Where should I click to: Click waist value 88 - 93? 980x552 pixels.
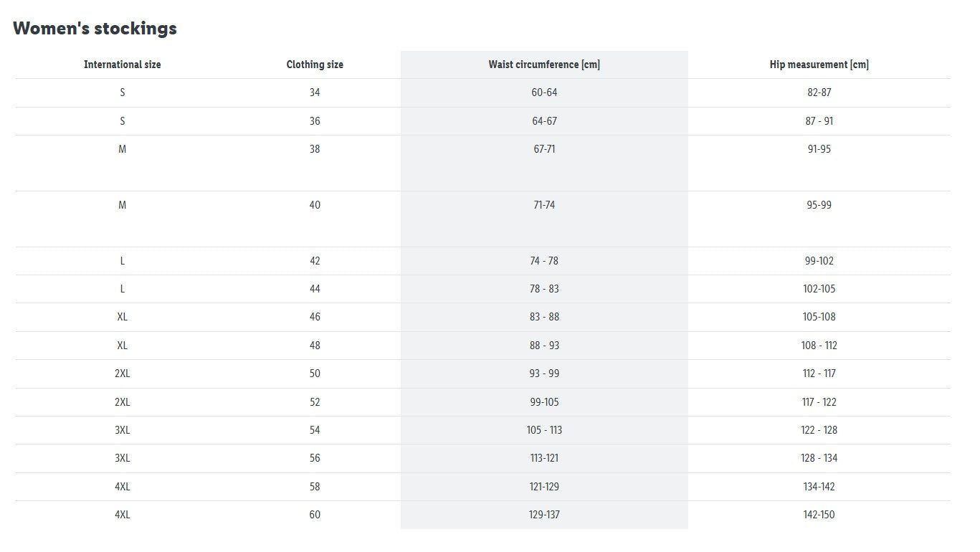click(x=544, y=346)
